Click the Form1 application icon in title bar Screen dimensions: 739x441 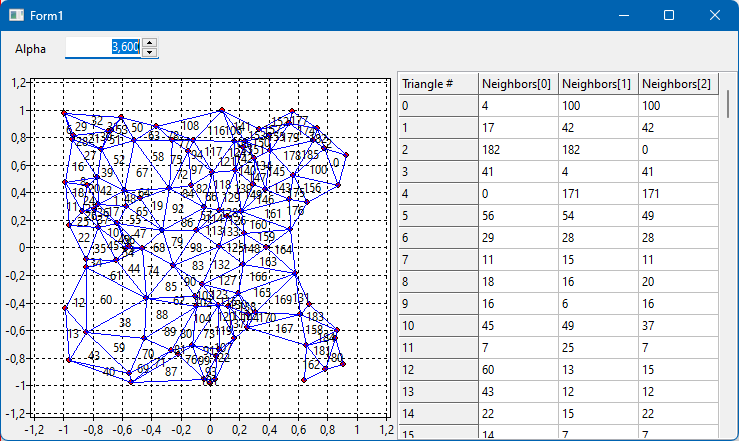tap(16, 16)
